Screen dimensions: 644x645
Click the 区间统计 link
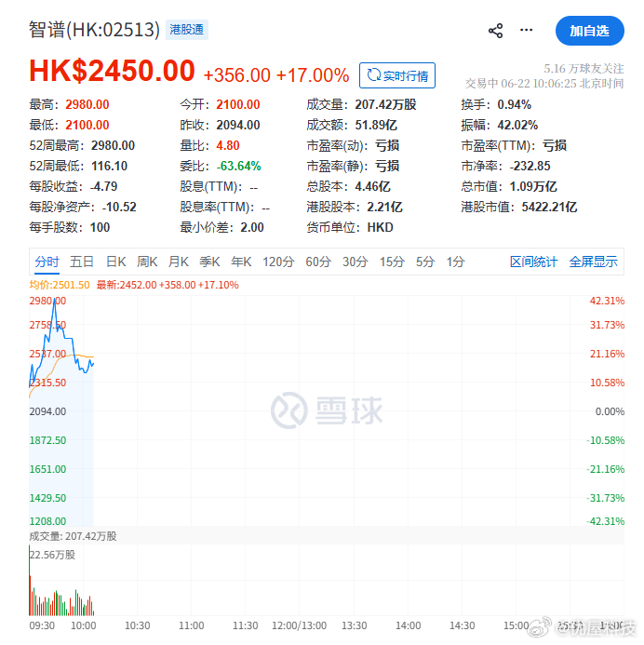click(x=533, y=262)
